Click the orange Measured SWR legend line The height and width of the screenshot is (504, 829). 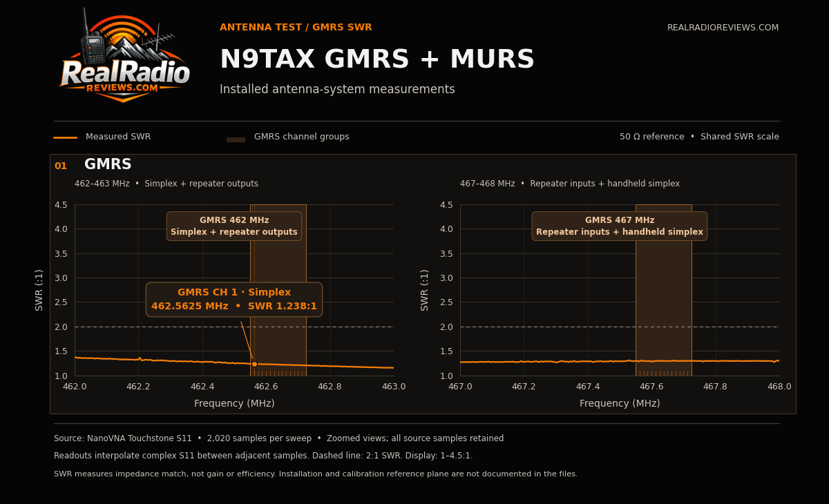coord(65,137)
